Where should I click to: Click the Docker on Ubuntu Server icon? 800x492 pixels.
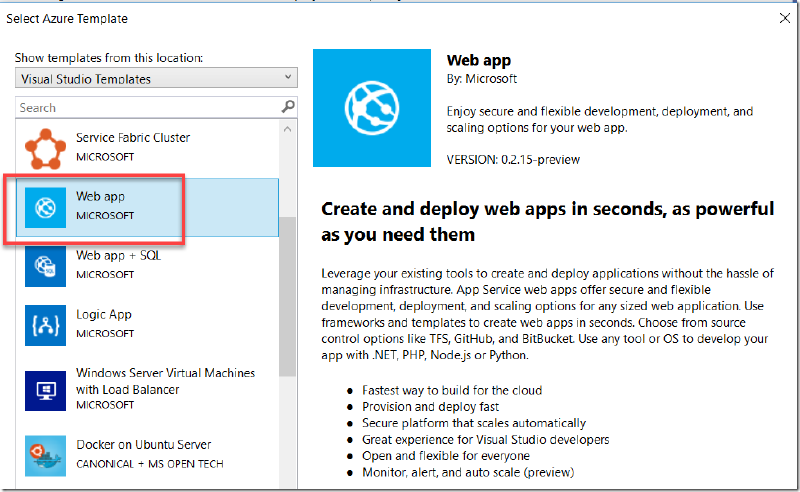pos(45,456)
